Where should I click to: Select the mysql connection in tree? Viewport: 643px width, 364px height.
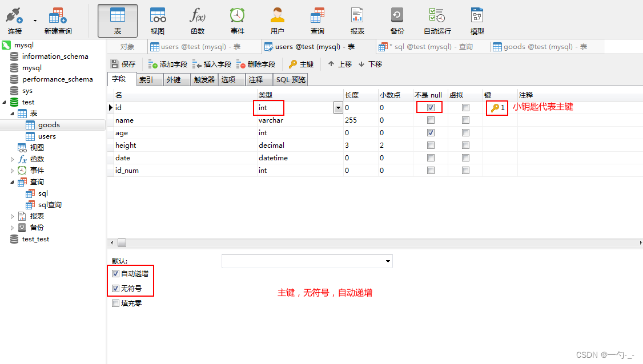24,45
